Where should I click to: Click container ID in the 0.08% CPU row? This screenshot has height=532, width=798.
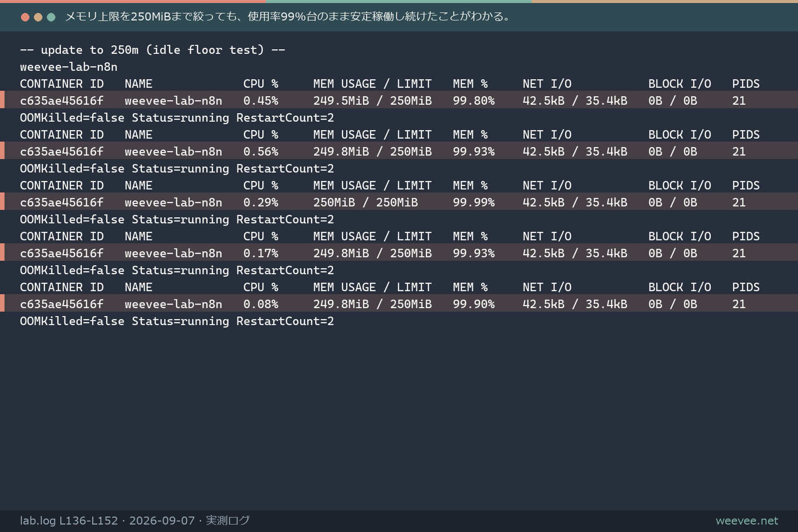tap(62, 304)
